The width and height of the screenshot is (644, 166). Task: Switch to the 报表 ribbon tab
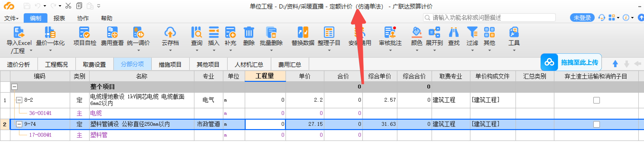[59, 18]
